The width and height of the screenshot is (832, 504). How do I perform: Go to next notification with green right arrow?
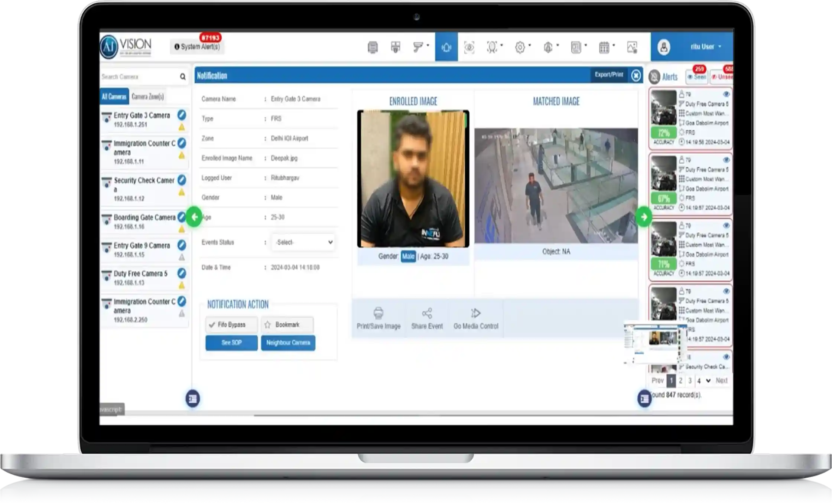click(x=644, y=217)
